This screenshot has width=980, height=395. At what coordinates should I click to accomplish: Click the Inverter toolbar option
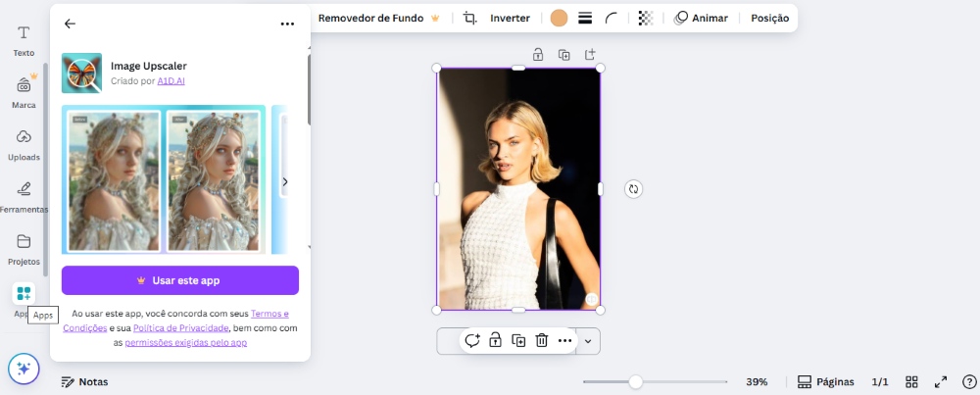[x=510, y=18]
